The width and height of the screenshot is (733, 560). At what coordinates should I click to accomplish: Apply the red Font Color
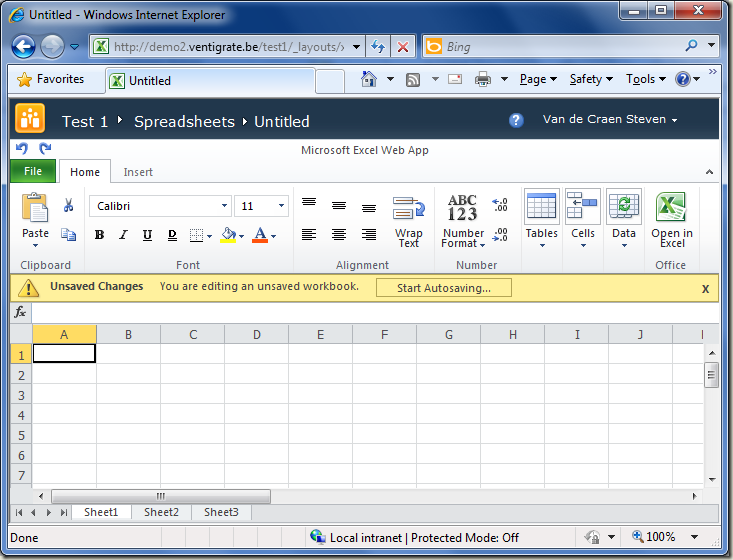[260, 235]
